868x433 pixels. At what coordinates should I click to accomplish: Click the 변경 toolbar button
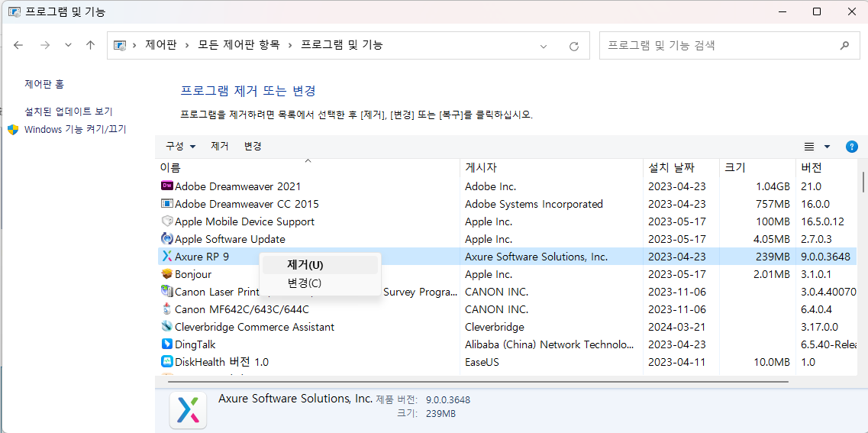point(253,146)
